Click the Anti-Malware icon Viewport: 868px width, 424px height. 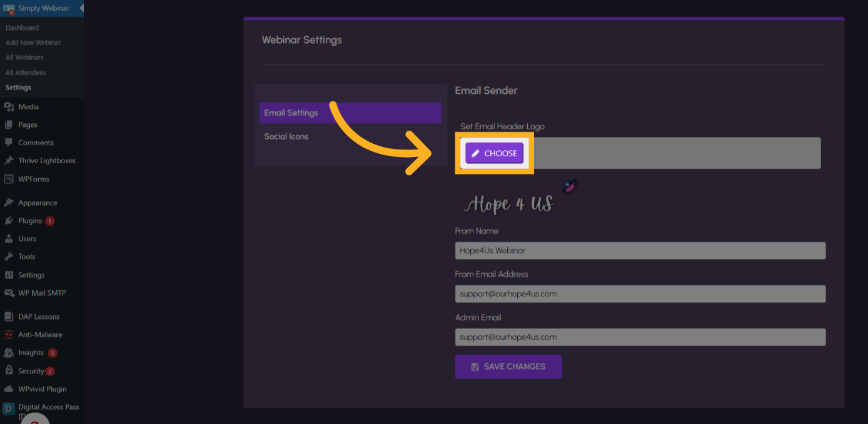tap(9, 335)
